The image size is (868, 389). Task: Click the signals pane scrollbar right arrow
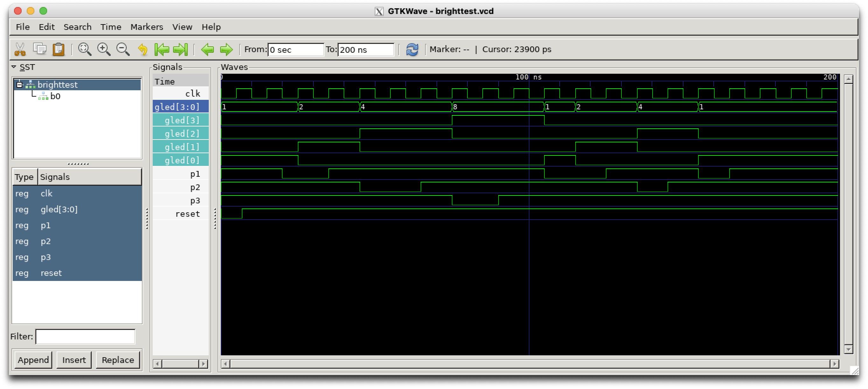pyautogui.click(x=203, y=364)
